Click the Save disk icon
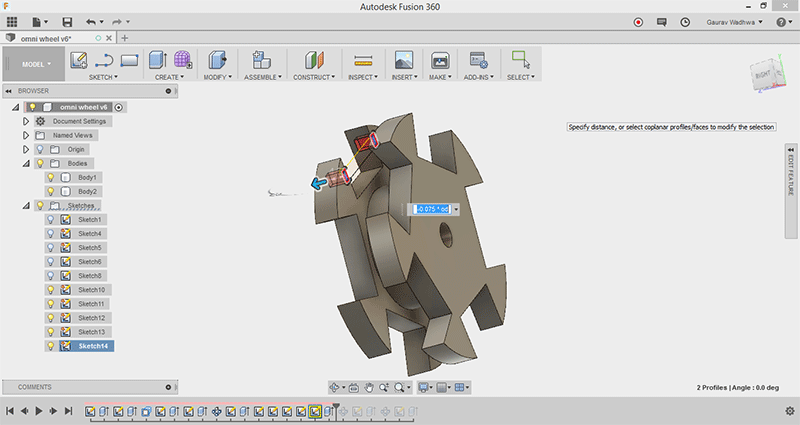 click(67, 22)
